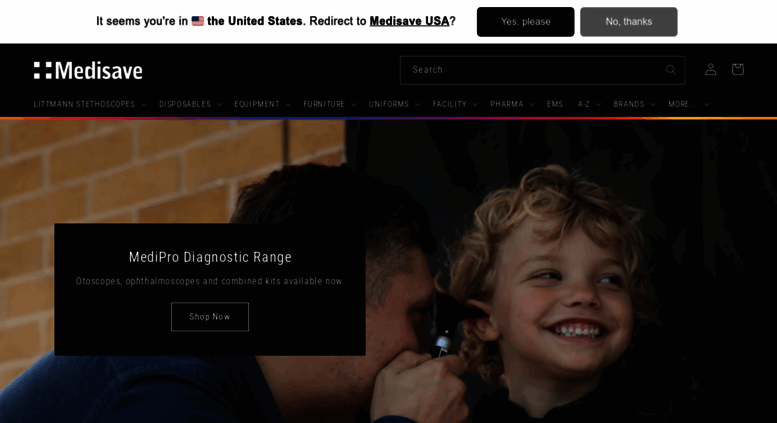Image resolution: width=777 pixels, height=423 pixels.
Task: Follow the Medisave USA link
Action: click(409, 21)
